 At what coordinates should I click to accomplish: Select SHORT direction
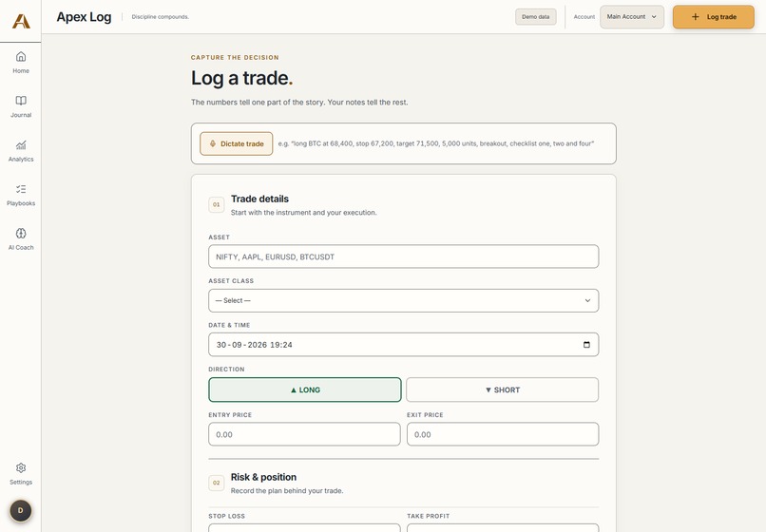(x=502, y=389)
